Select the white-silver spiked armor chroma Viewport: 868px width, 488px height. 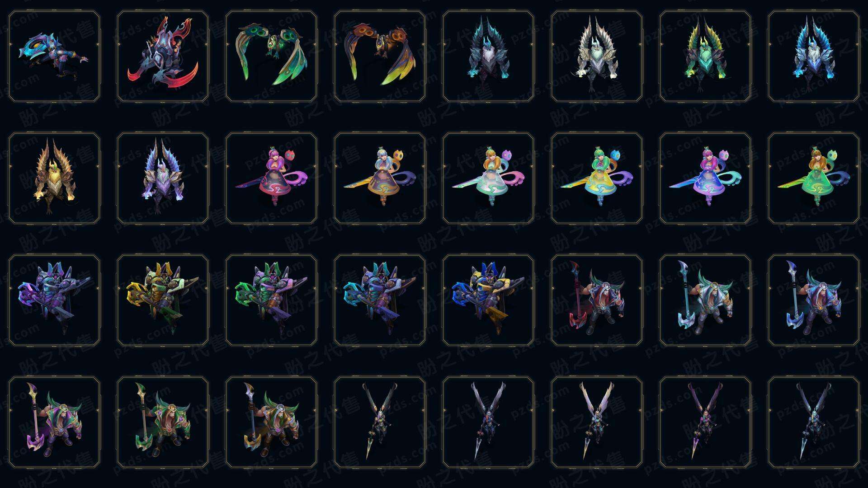[x=597, y=56]
